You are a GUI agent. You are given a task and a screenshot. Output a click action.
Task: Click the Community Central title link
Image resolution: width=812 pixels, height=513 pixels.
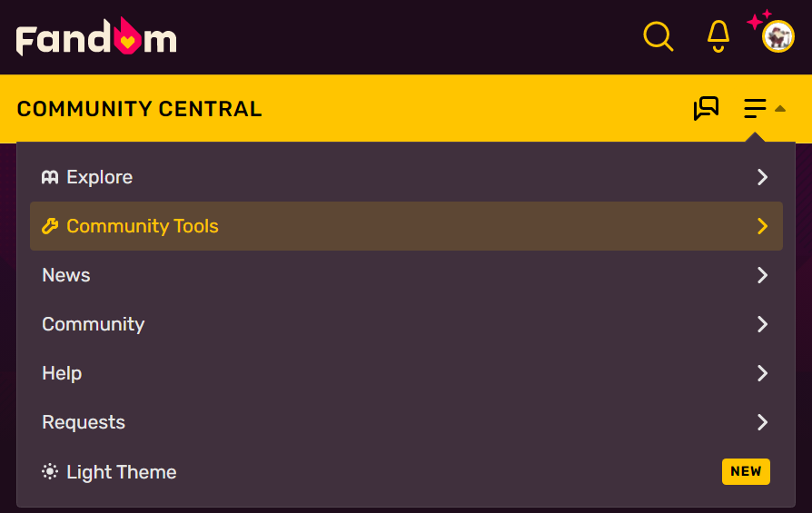click(139, 109)
